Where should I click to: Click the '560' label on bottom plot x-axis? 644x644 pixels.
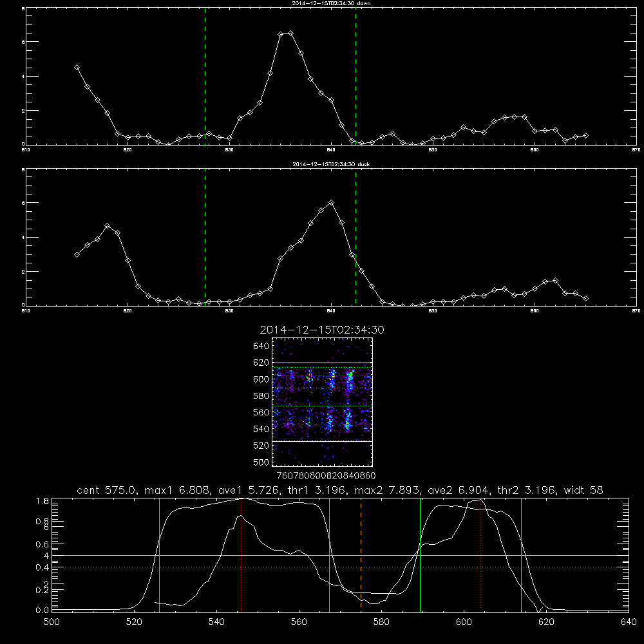[x=299, y=622]
